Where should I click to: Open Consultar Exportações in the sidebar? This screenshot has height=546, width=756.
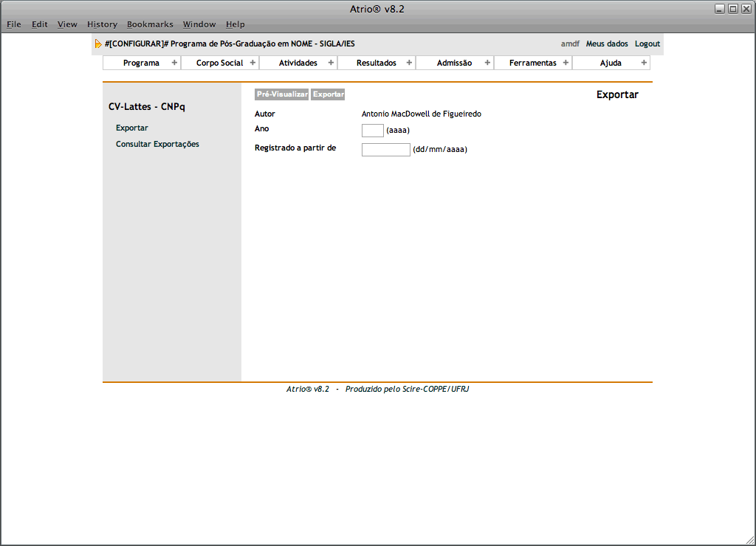click(157, 144)
